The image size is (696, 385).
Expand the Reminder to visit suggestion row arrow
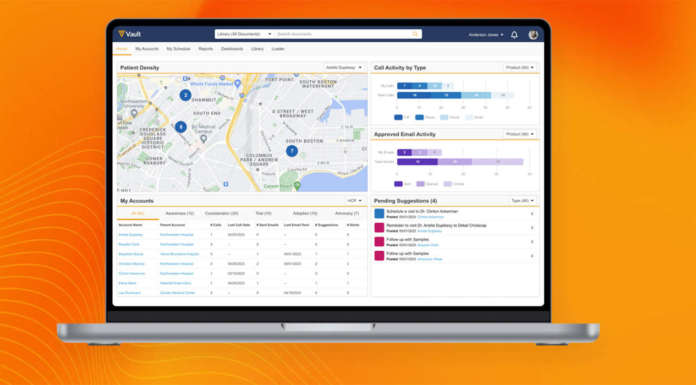click(532, 228)
